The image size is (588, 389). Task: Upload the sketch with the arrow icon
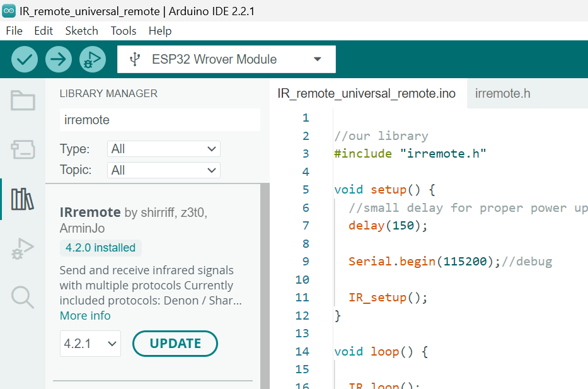click(58, 59)
